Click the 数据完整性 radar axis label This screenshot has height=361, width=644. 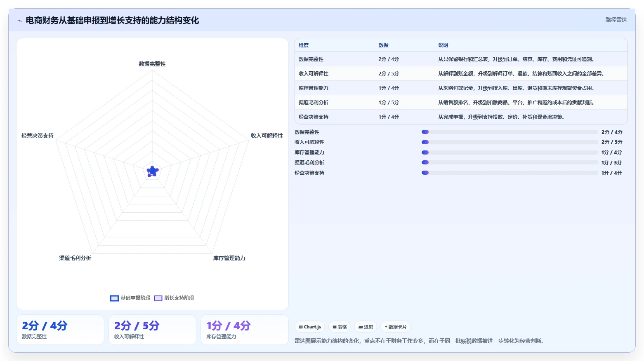(x=152, y=64)
